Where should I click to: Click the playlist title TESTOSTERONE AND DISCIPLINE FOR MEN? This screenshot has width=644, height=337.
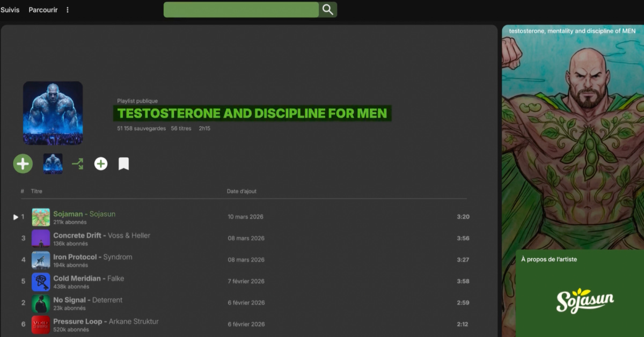coord(252,113)
